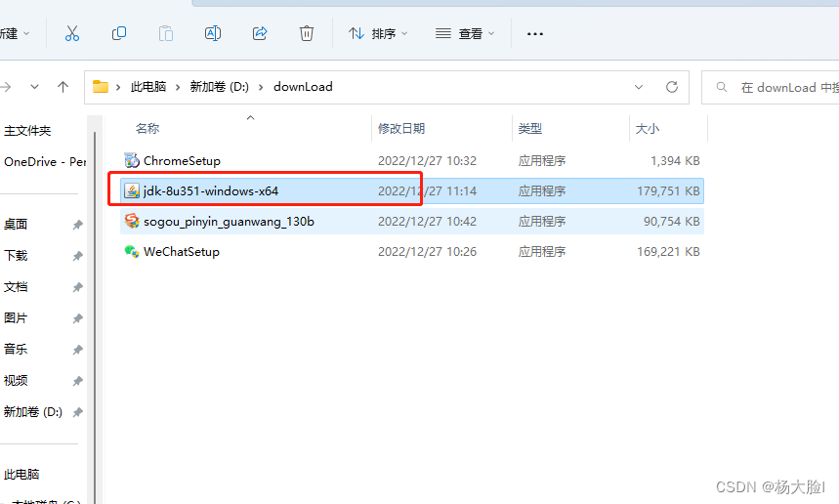Open 视频 in the quick access list

coord(16,380)
